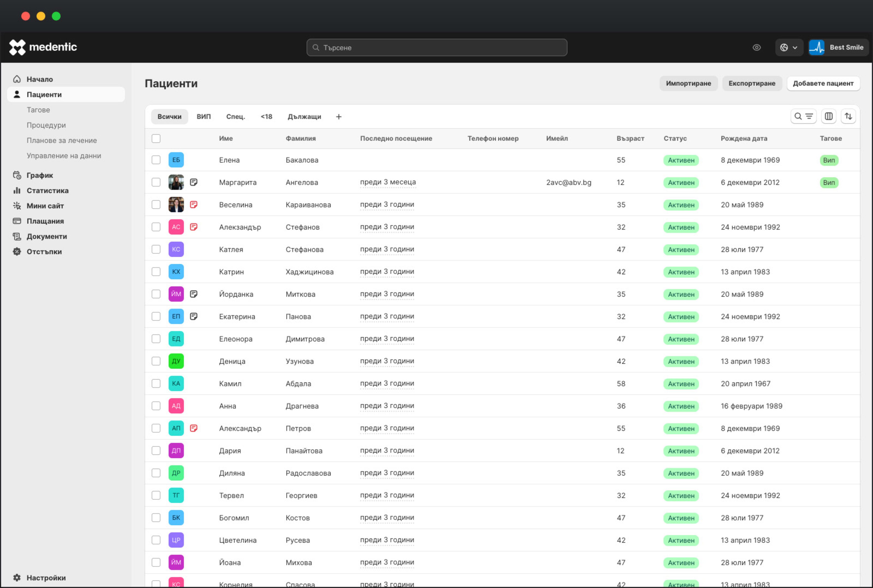Click the sort arrows icon
This screenshot has width=873, height=588.
(x=848, y=117)
